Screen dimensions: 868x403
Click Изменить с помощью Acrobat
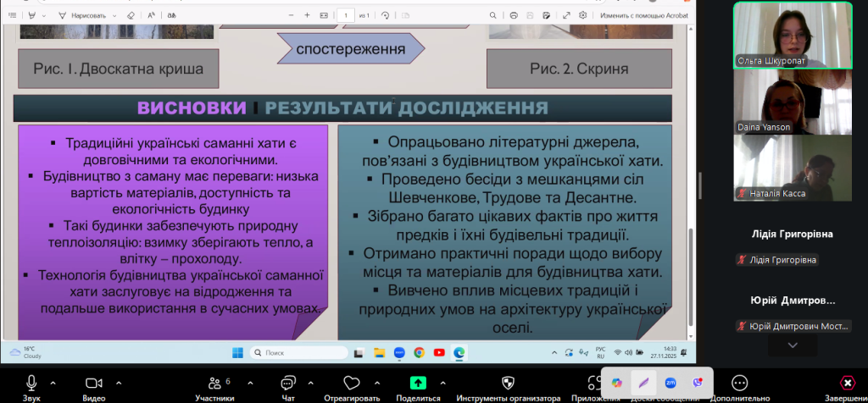[645, 15]
